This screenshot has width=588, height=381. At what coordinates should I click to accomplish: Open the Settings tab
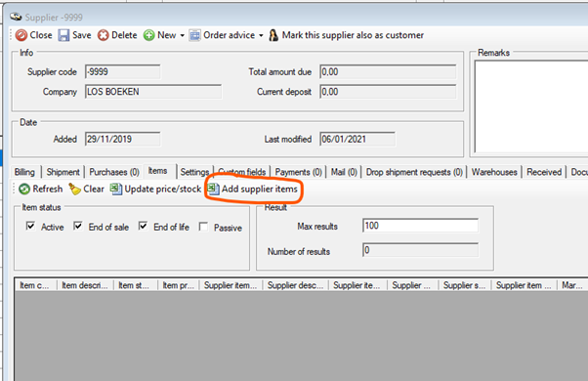pos(194,172)
